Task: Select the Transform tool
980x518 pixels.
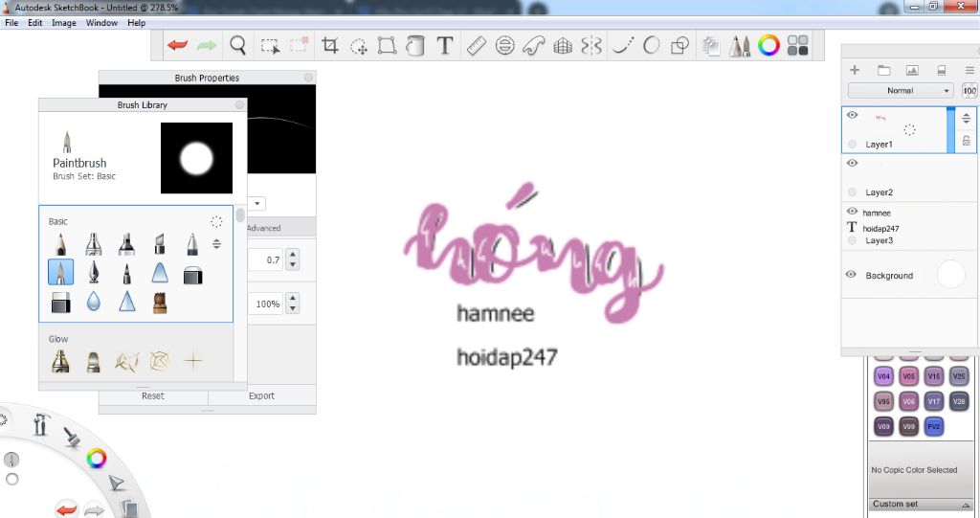Action: pyautogui.click(x=387, y=45)
